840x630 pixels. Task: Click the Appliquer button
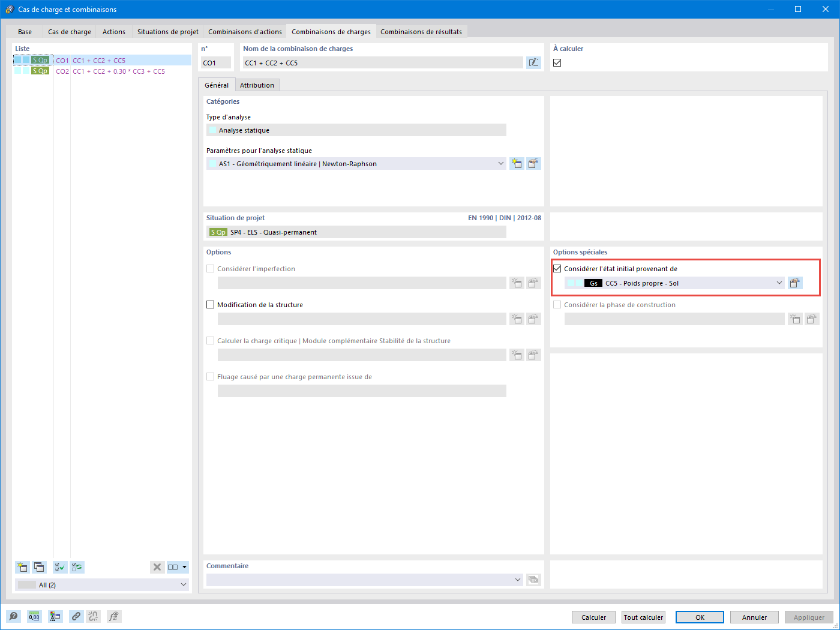pos(809,617)
